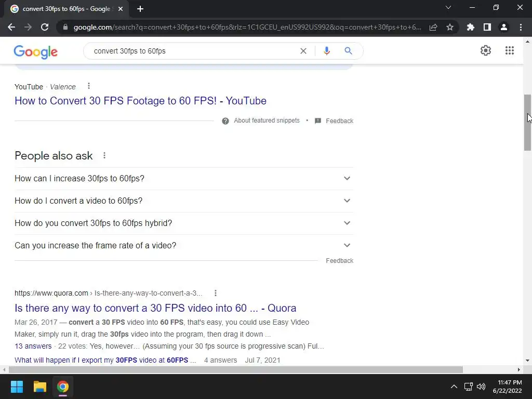Open the taskbar clock and date
532x399 pixels.
tap(507, 387)
